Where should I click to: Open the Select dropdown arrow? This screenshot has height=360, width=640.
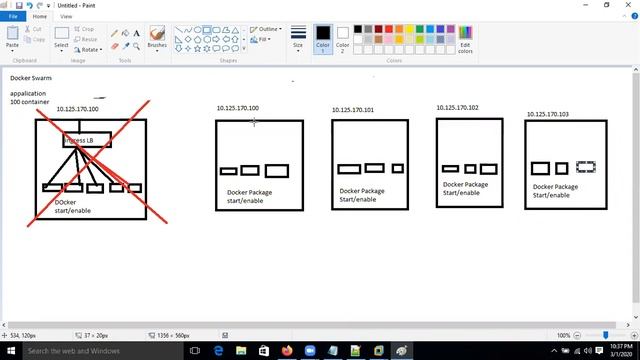click(x=61, y=51)
